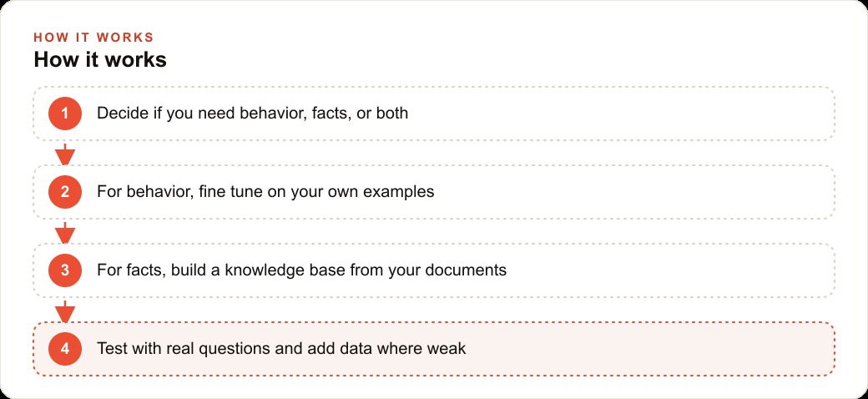Click the arrow between steps 1 and 2
The height and width of the screenshot is (399, 868).
click(x=65, y=154)
